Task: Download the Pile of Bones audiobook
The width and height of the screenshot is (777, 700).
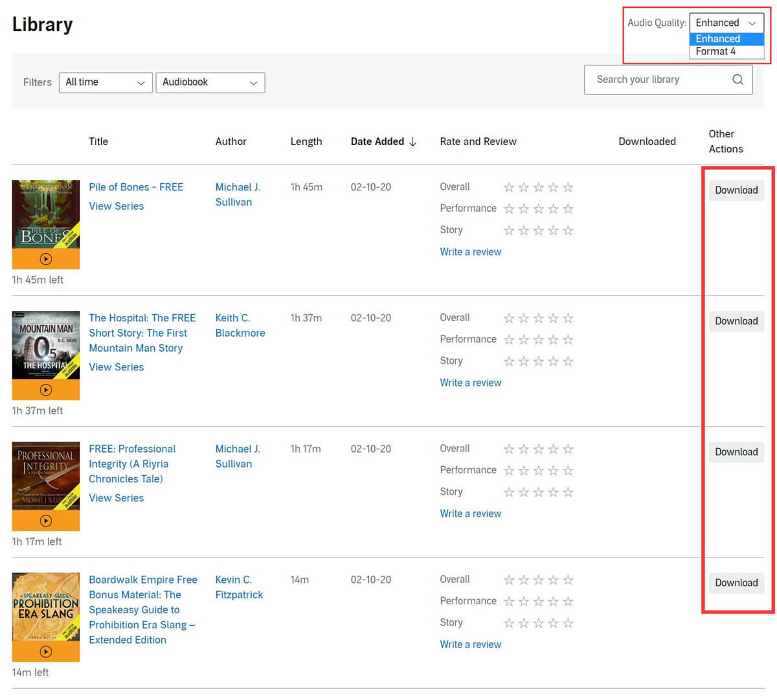Action: (x=736, y=190)
